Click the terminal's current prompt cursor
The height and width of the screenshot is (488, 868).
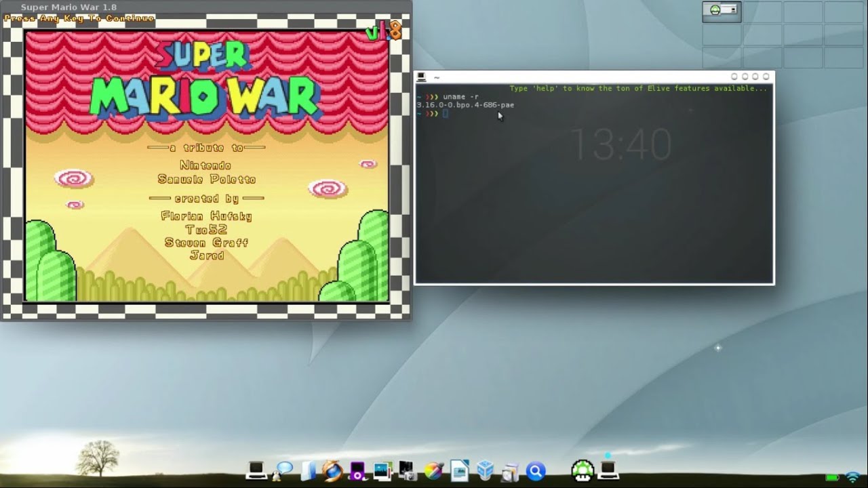[445, 113]
